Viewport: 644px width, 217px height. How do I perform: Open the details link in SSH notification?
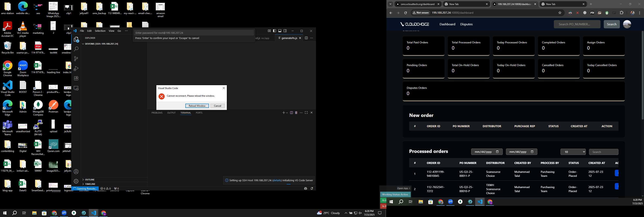point(277,180)
